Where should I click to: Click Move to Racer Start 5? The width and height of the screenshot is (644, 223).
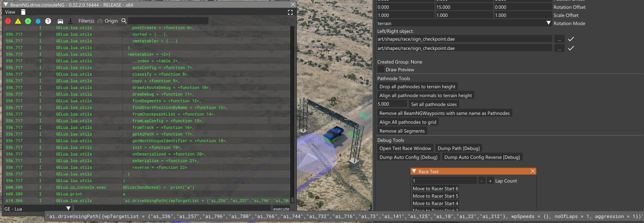435,196
